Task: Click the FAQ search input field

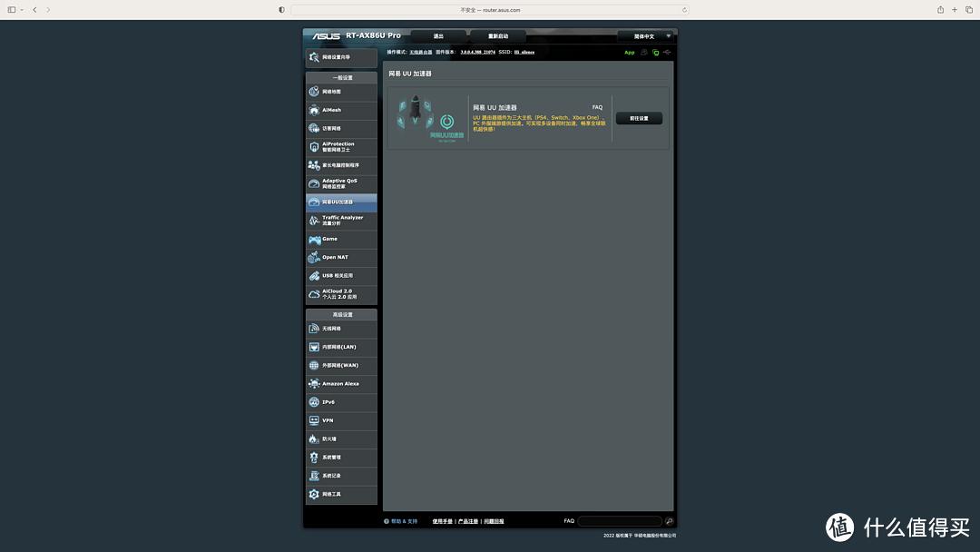Action: (620, 521)
